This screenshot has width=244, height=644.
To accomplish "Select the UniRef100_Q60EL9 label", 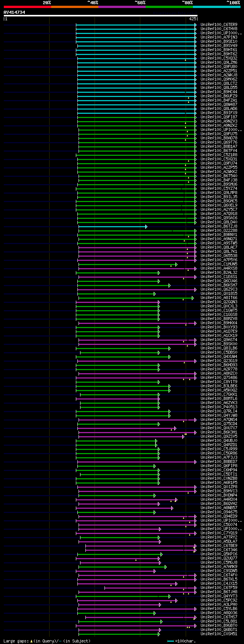I will click(x=219, y=205).
